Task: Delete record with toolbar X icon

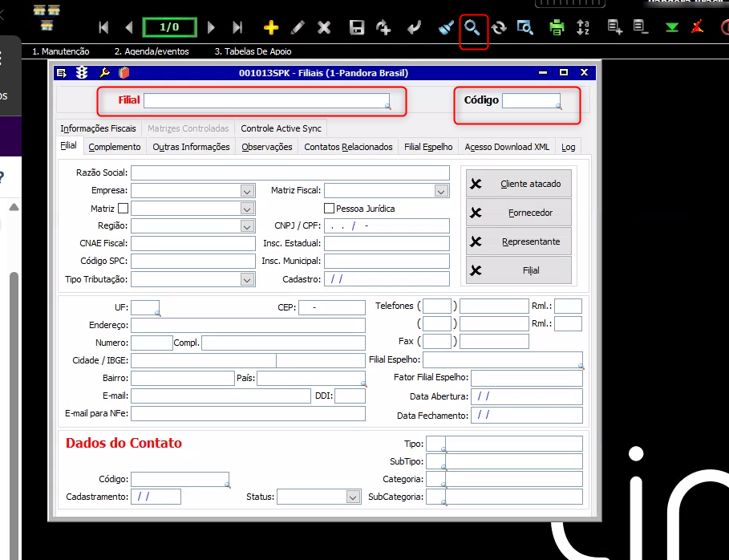Action: click(x=324, y=27)
